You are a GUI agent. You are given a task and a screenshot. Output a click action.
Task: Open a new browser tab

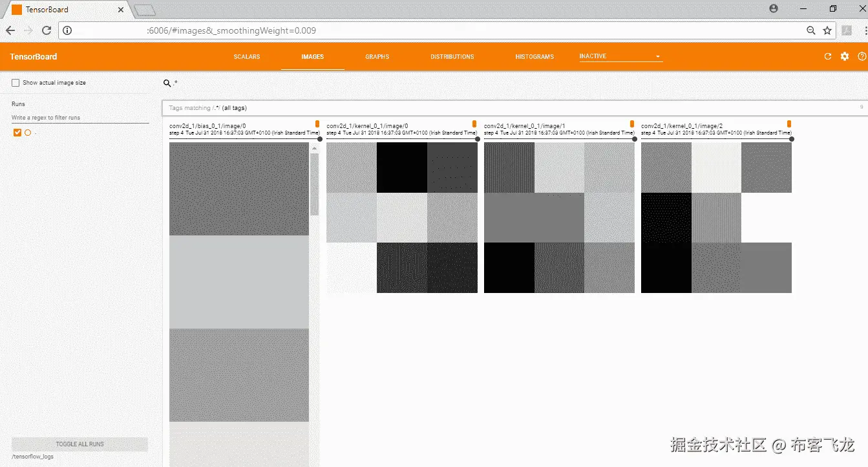click(145, 10)
